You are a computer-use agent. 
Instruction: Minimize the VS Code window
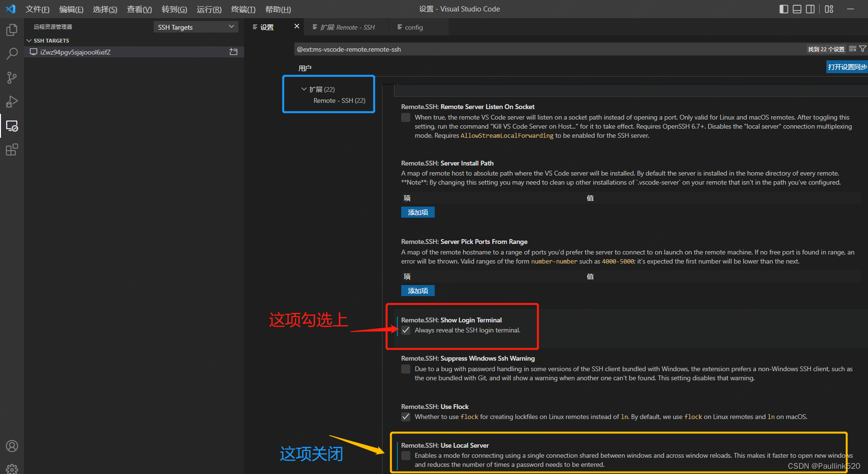pyautogui.click(x=850, y=9)
